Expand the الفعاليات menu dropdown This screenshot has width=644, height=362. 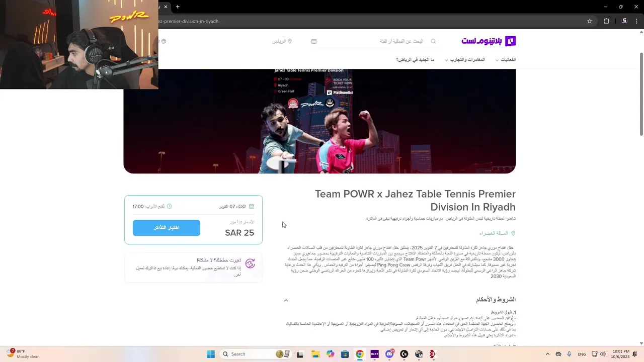point(506,60)
